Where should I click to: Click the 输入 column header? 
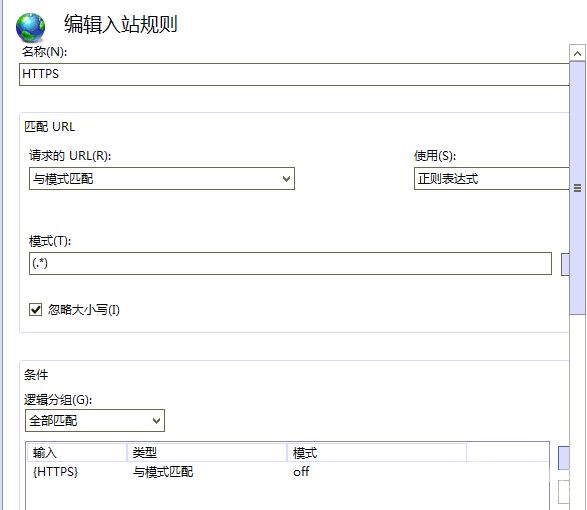pos(77,453)
